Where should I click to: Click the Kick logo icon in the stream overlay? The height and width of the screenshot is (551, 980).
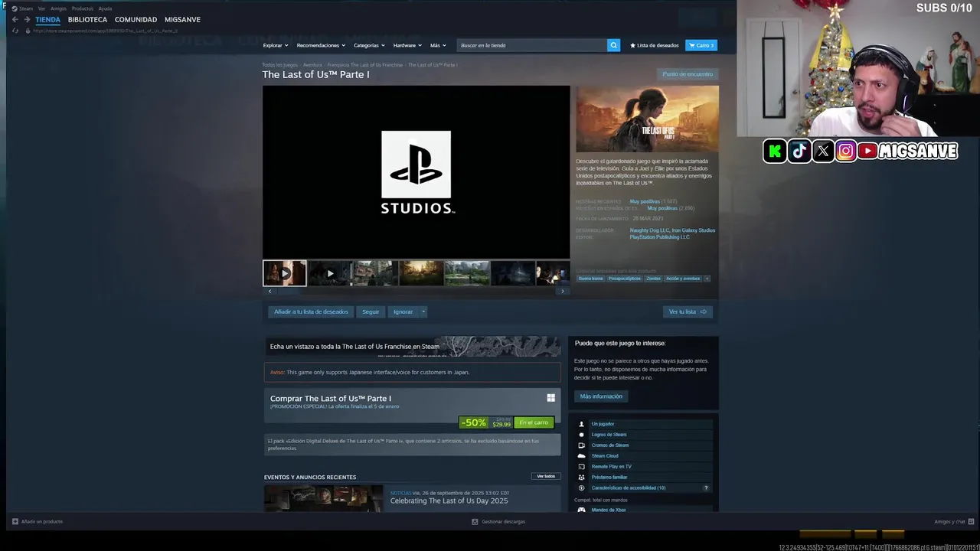pyautogui.click(x=775, y=151)
